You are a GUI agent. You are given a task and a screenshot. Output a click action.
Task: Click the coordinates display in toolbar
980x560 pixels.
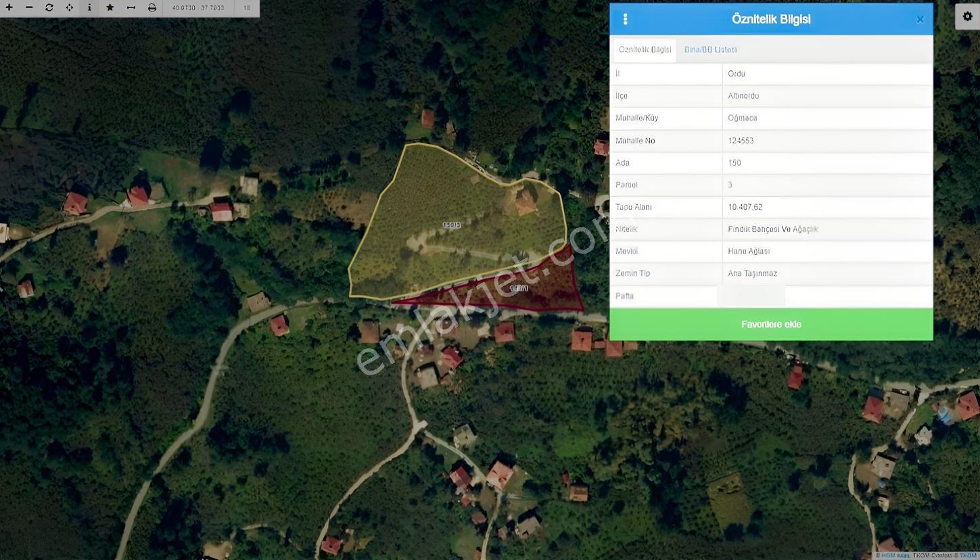pos(198,8)
